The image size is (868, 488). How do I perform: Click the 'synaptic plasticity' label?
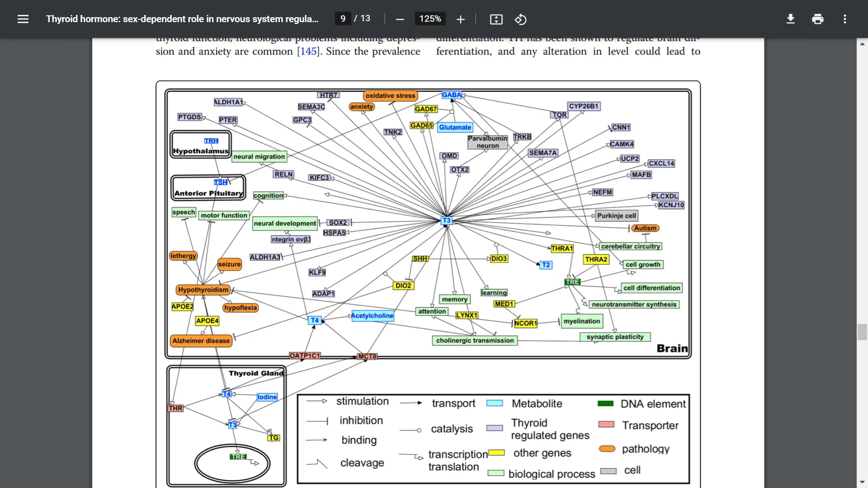(x=615, y=337)
